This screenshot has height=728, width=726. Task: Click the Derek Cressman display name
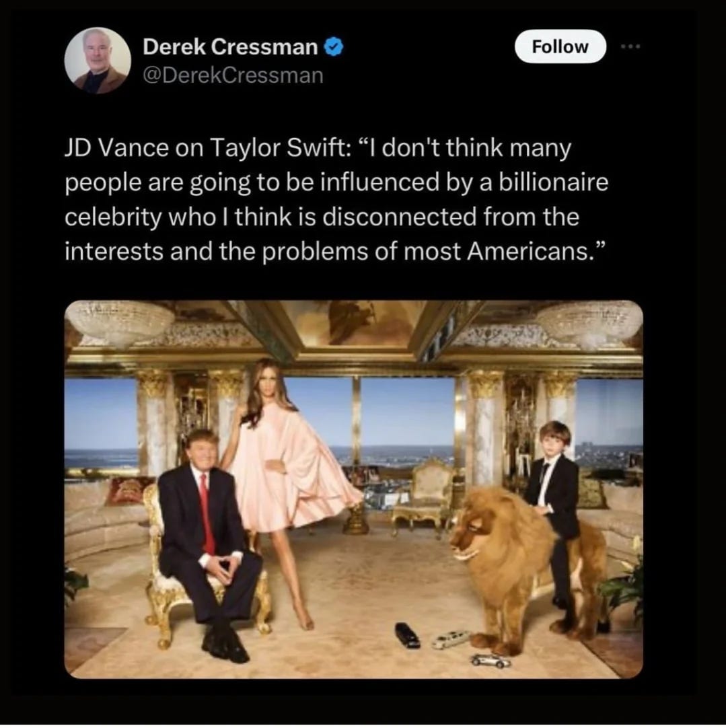point(230,47)
